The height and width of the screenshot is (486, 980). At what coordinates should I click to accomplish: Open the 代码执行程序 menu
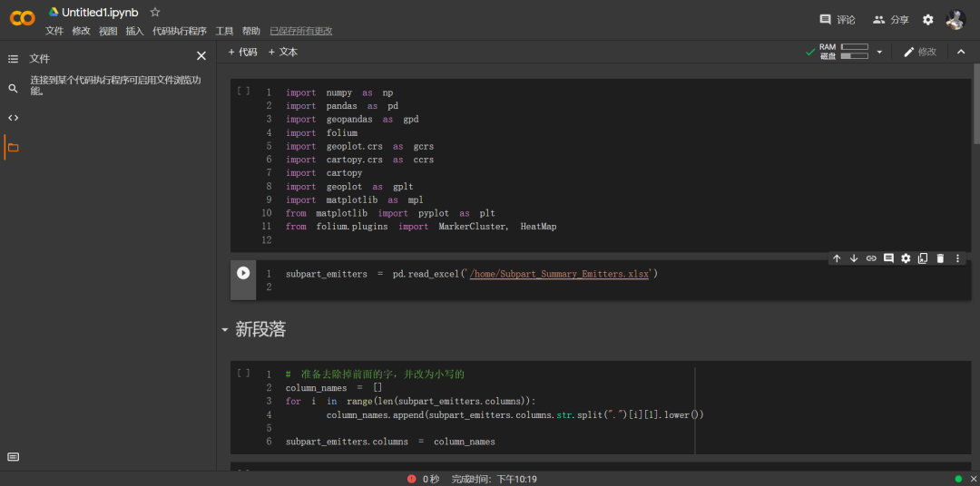pos(180,31)
